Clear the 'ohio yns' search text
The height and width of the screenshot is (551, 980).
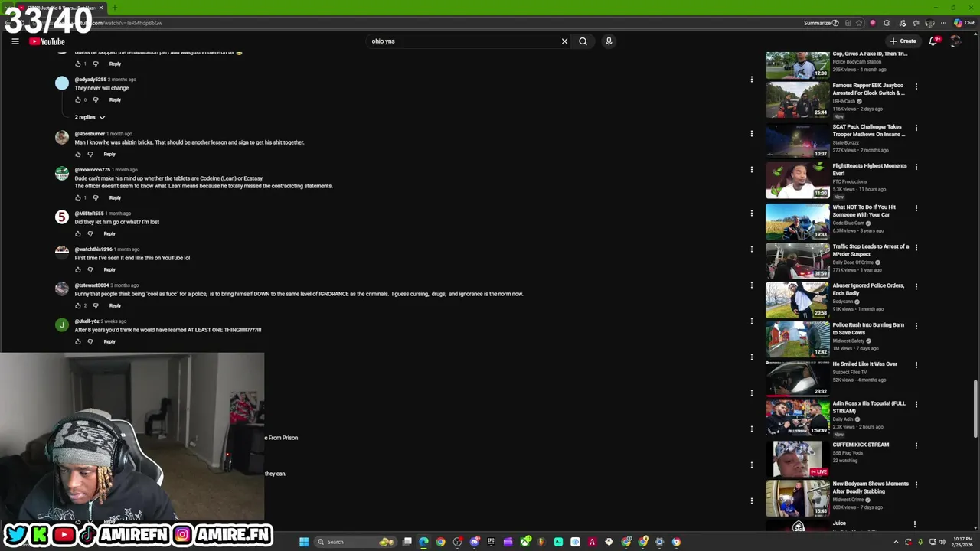click(x=564, y=41)
